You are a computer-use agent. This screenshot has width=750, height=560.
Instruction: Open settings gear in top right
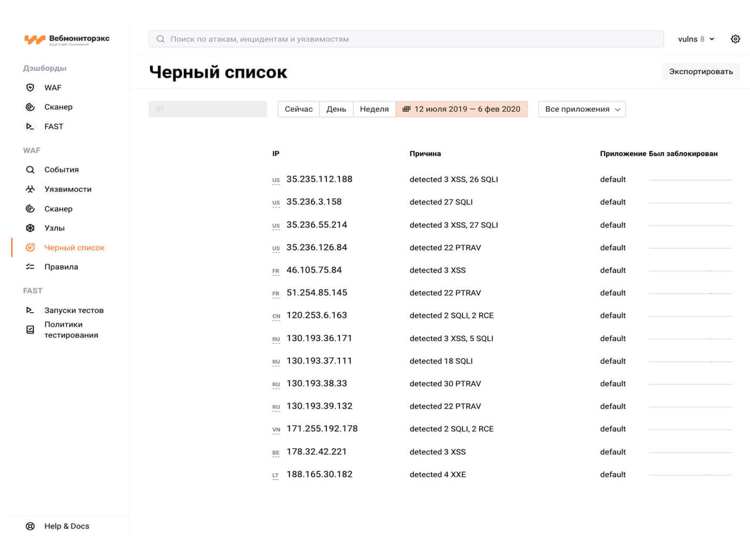pos(735,39)
